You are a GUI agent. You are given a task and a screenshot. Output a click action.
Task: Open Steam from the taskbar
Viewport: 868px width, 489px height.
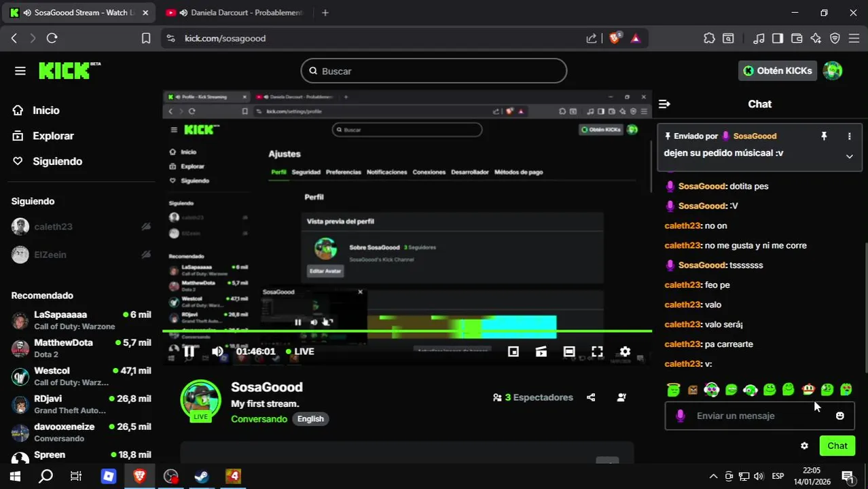(202, 476)
